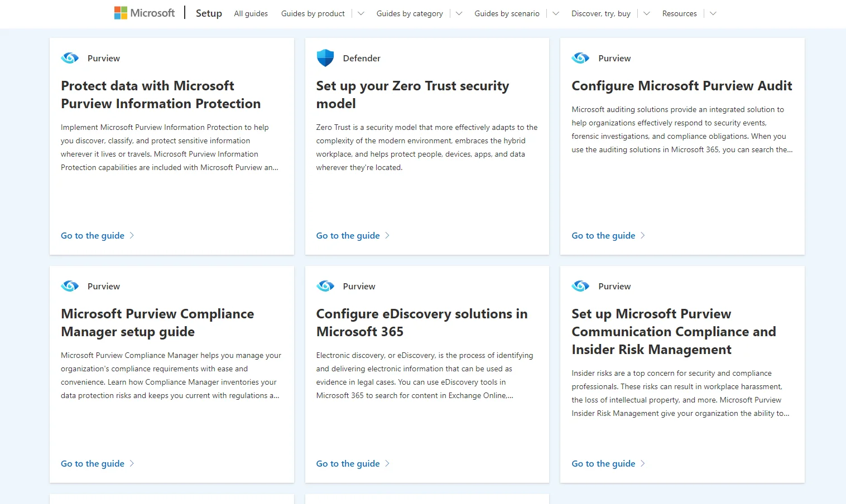The height and width of the screenshot is (504, 846).
Task: Click description starting 'Microsoft Purview Compliance Manager helps'
Action: [171, 375]
